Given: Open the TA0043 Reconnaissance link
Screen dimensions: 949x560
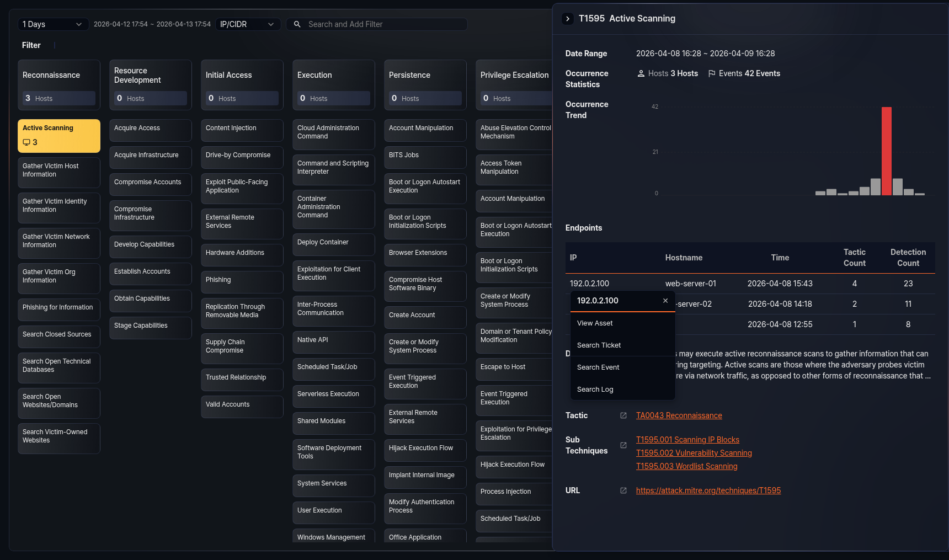Looking at the screenshot, I should tap(679, 415).
